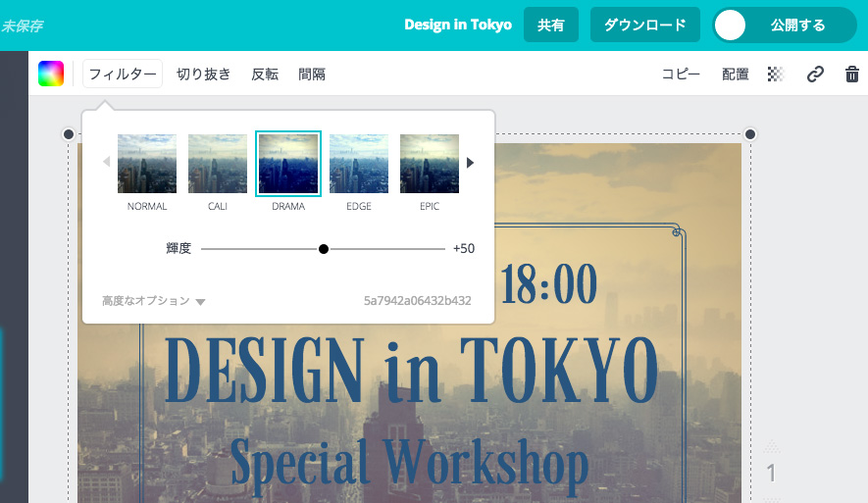The image size is (868, 503).
Task: Open the 配置 arrange menu
Action: pos(736,75)
